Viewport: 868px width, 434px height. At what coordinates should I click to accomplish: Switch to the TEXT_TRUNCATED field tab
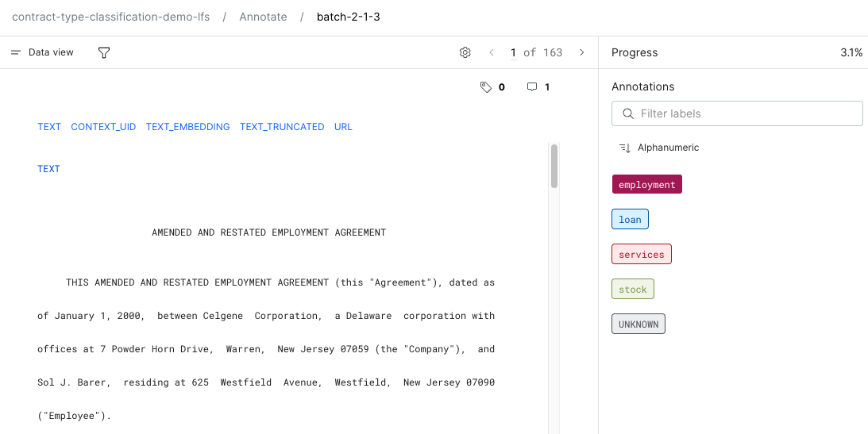282,127
